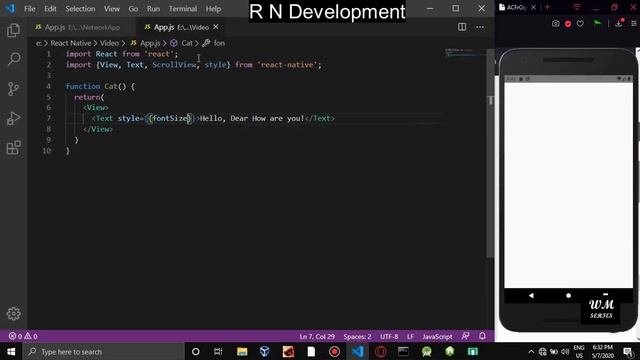Click the closing View tag on line 8
Image resolution: width=640 pixels, height=360 pixels.
(98, 129)
